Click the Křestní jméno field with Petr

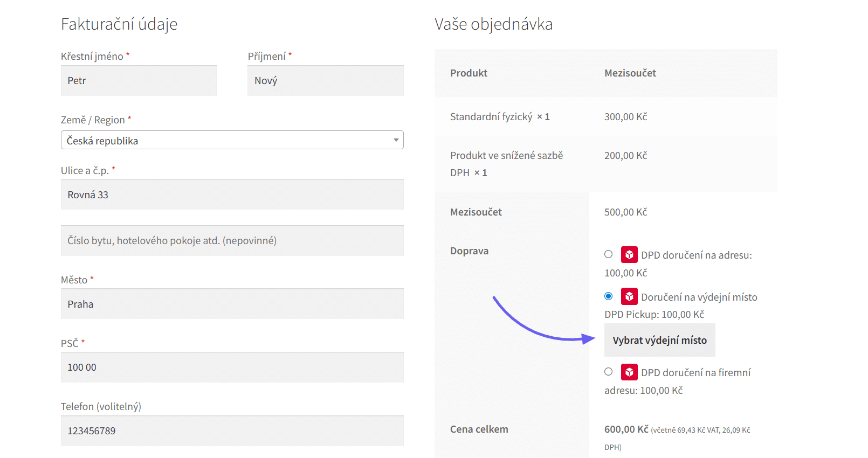pyautogui.click(x=139, y=81)
